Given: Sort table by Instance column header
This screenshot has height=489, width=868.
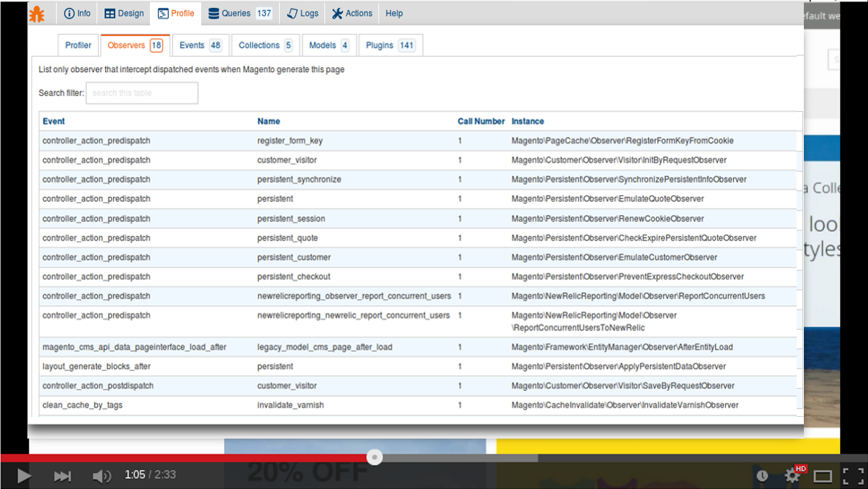Looking at the screenshot, I should 528,121.
